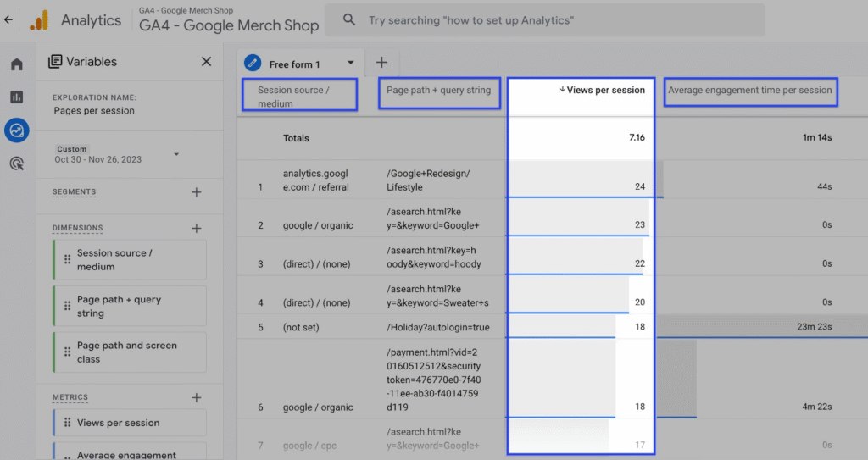Edit exploration name Pages per session
Screen dimensions: 868x460
click(x=94, y=111)
